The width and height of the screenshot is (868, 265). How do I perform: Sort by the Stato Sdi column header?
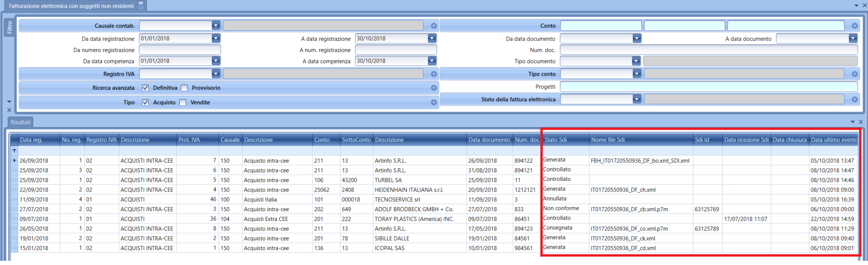tap(565, 140)
